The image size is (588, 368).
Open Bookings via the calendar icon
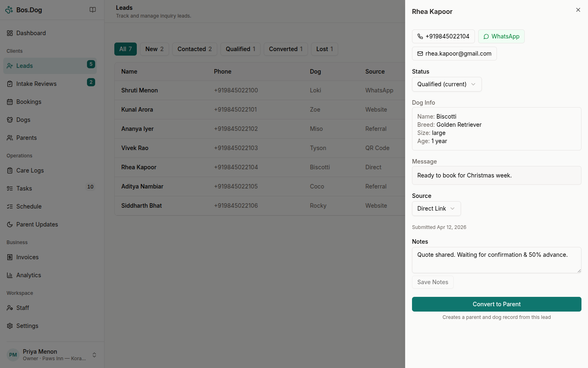(x=9, y=102)
